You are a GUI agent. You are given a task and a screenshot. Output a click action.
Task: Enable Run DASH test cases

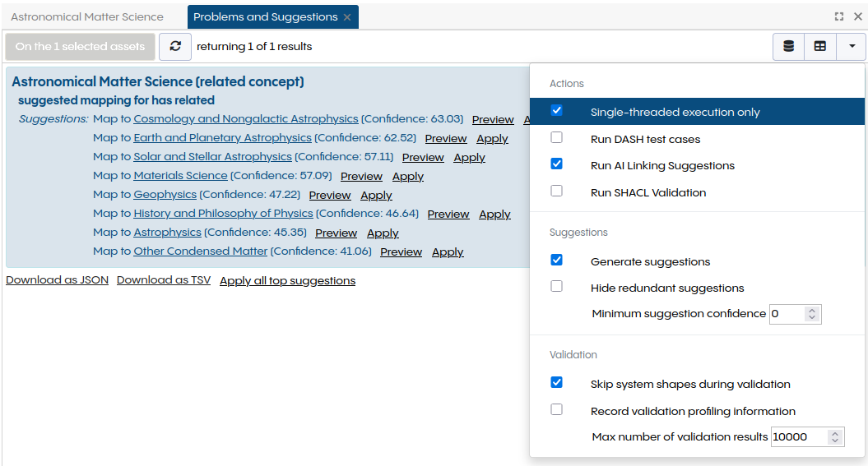[557, 138]
